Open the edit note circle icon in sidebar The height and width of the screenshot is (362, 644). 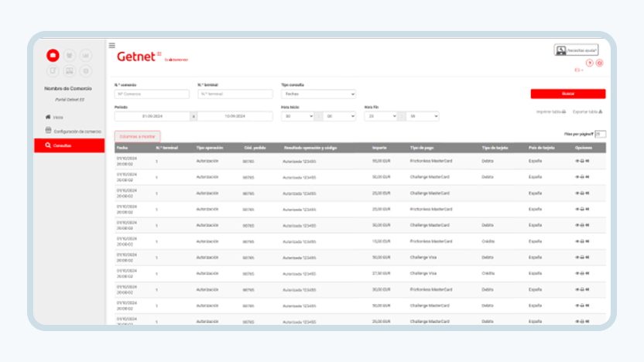click(53, 70)
